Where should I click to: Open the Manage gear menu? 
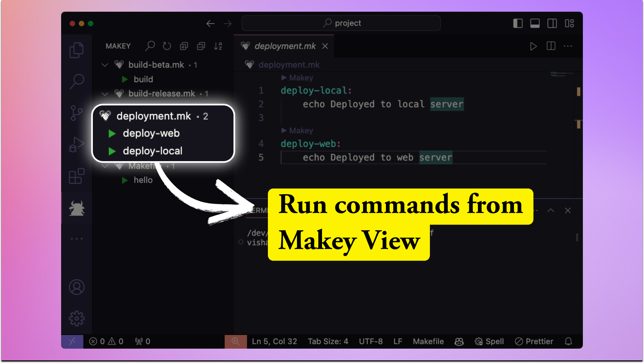pos(76,319)
